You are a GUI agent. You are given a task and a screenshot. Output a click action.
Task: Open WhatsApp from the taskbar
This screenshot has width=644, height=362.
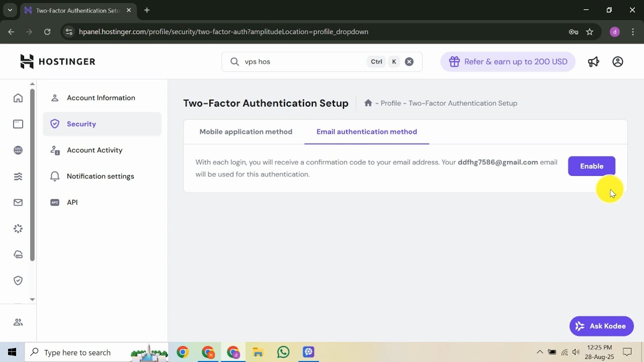[x=283, y=352]
